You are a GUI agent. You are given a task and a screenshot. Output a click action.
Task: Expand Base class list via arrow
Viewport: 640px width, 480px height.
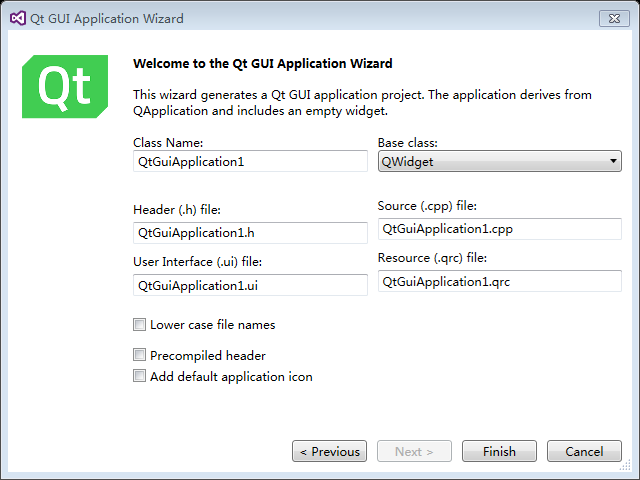[613, 161]
